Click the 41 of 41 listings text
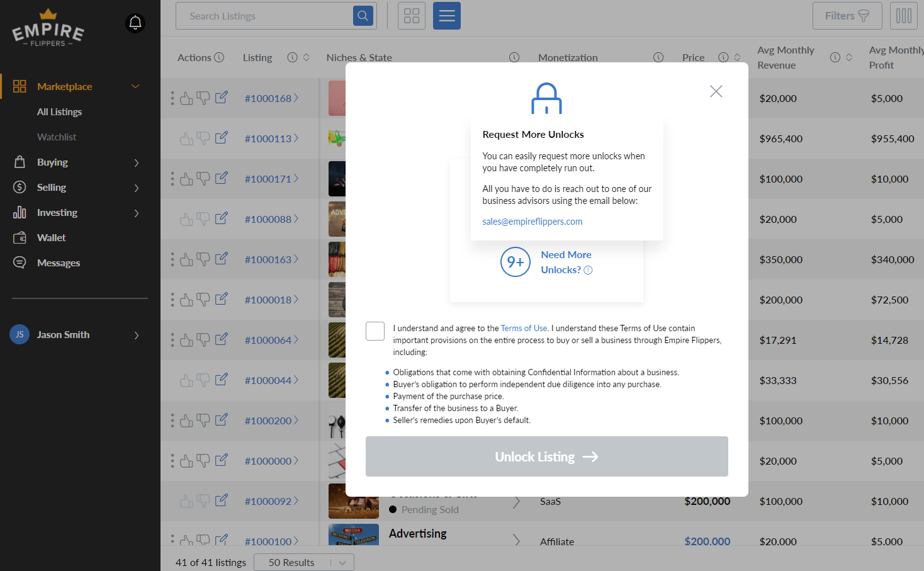 click(211, 562)
